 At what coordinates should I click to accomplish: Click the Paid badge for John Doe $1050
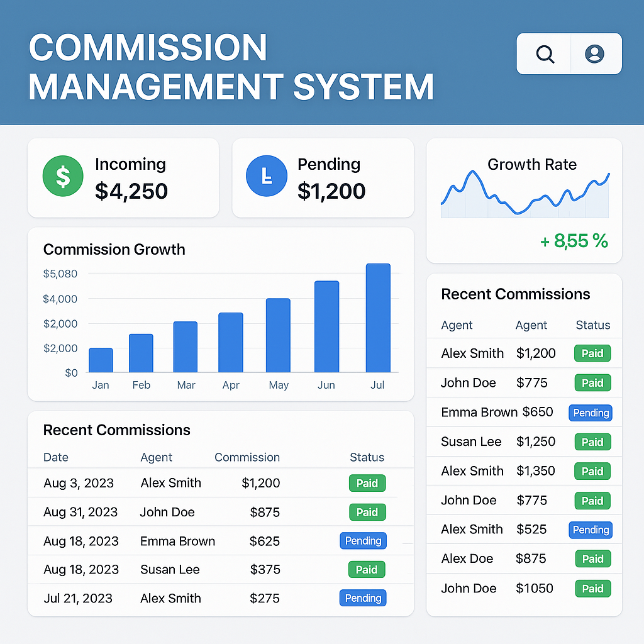[x=592, y=589]
